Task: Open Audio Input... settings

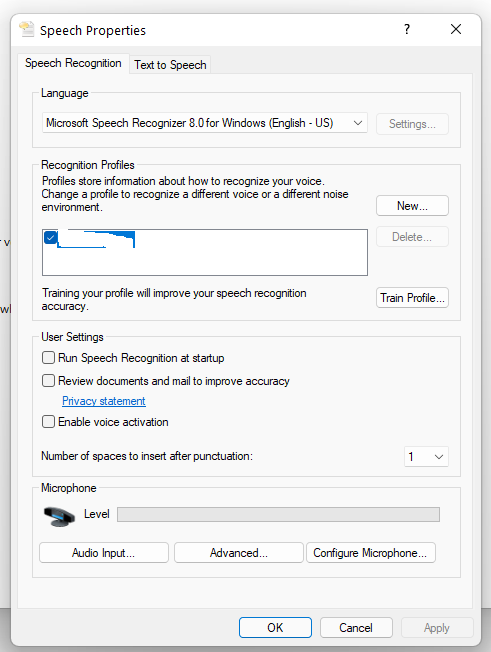Action: 104,553
